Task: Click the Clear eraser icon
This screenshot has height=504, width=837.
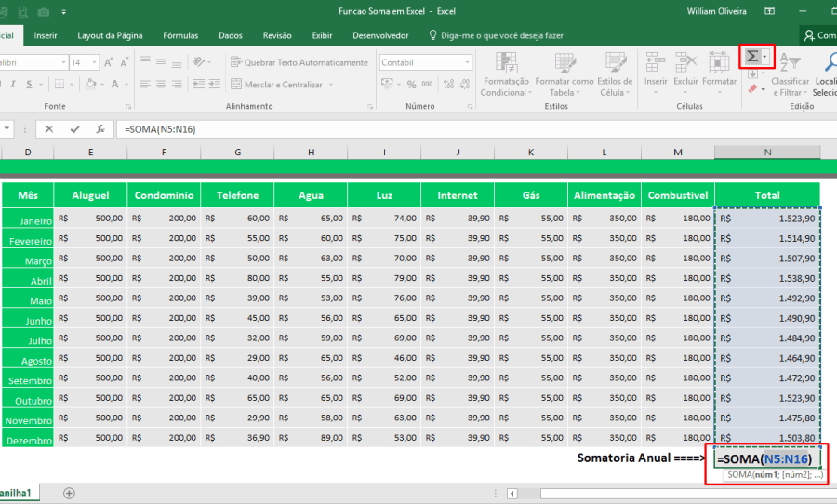Action: click(x=752, y=88)
